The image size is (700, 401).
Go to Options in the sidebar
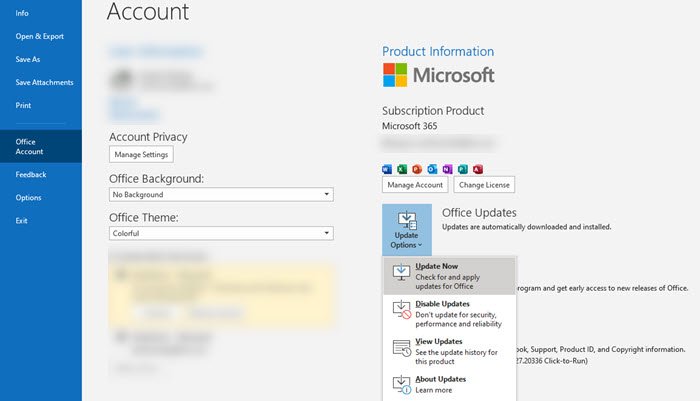28,197
